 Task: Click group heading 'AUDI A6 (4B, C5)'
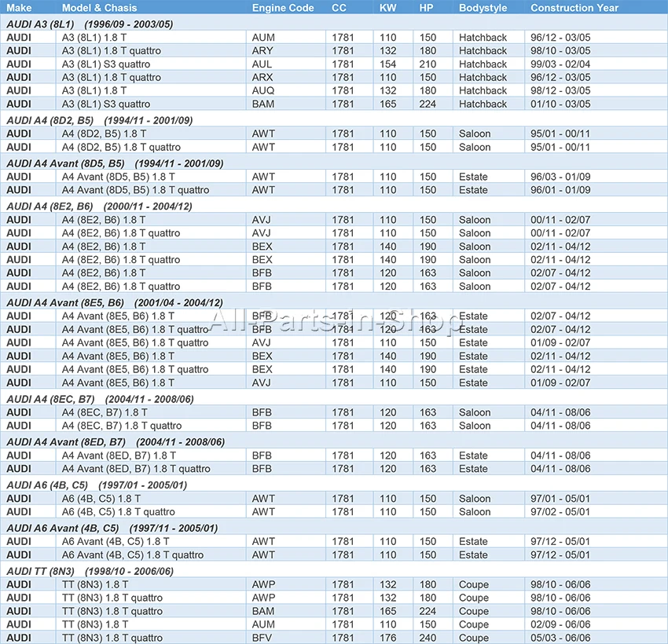(x=47, y=485)
